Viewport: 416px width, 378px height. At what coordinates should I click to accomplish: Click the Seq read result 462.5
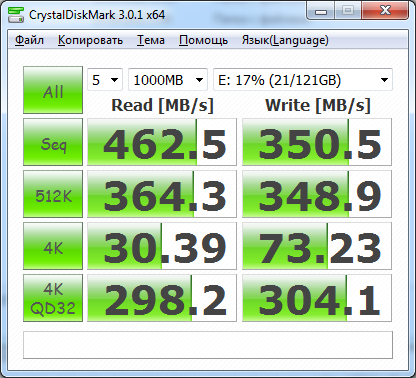point(162,142)
